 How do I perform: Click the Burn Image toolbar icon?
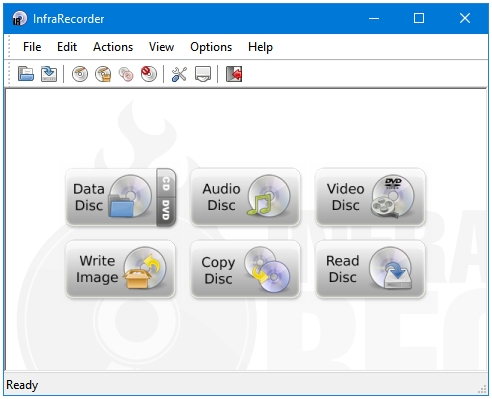coord(103,74)
